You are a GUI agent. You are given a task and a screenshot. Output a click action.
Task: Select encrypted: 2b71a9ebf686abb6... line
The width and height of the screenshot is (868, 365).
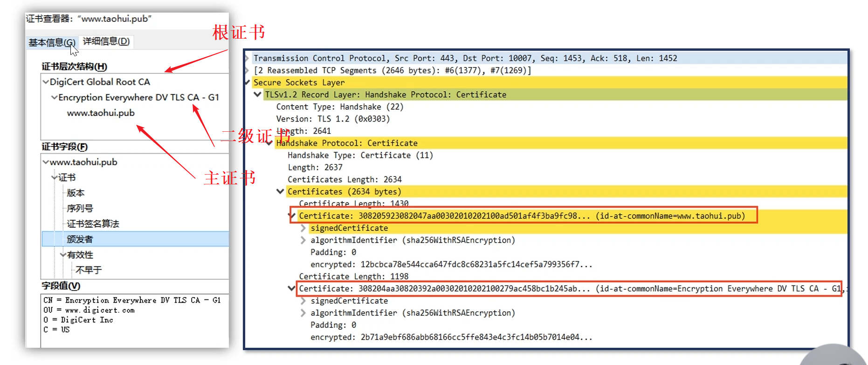tap(451, 337)
